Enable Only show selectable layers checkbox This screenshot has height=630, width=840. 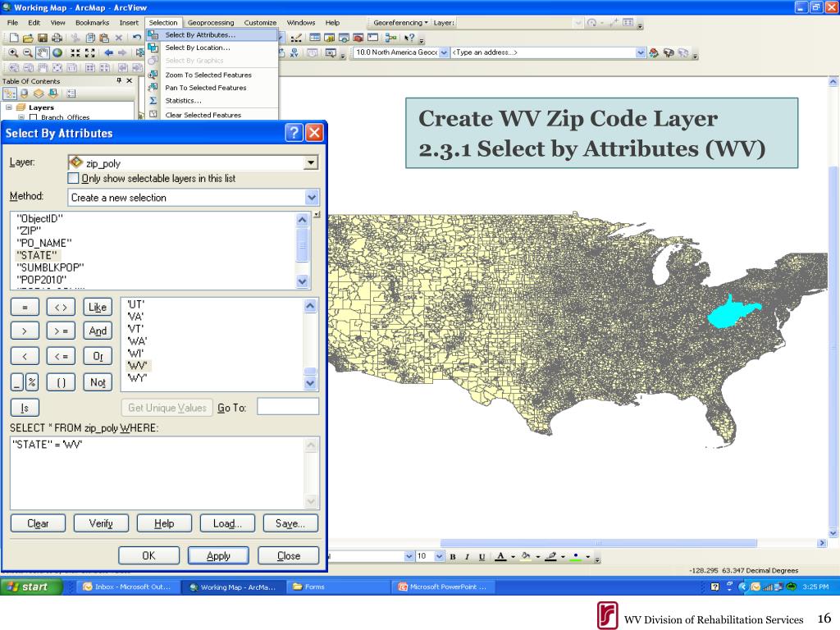click(73, 178)
